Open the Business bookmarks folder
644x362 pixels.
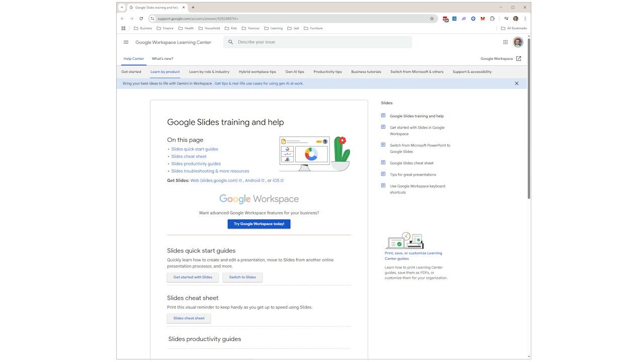click(143, 28)
